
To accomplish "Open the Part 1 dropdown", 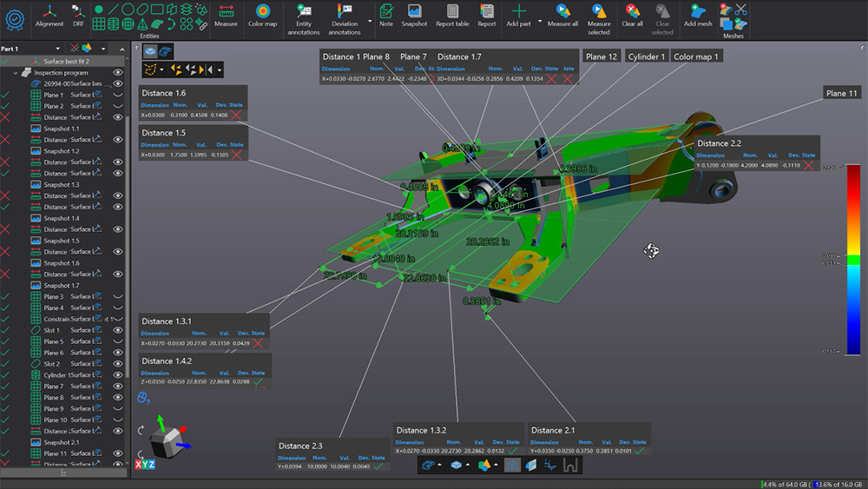I will (x=57, y=49).
